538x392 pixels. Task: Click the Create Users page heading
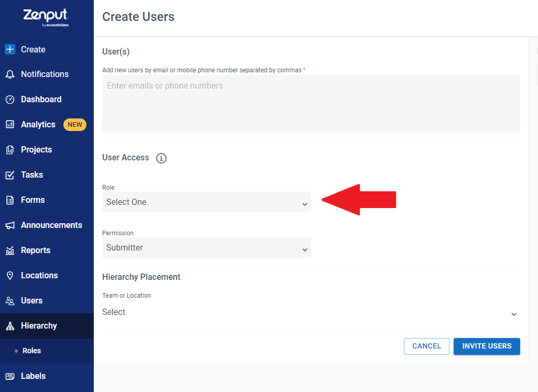click(x=138, y=17)
